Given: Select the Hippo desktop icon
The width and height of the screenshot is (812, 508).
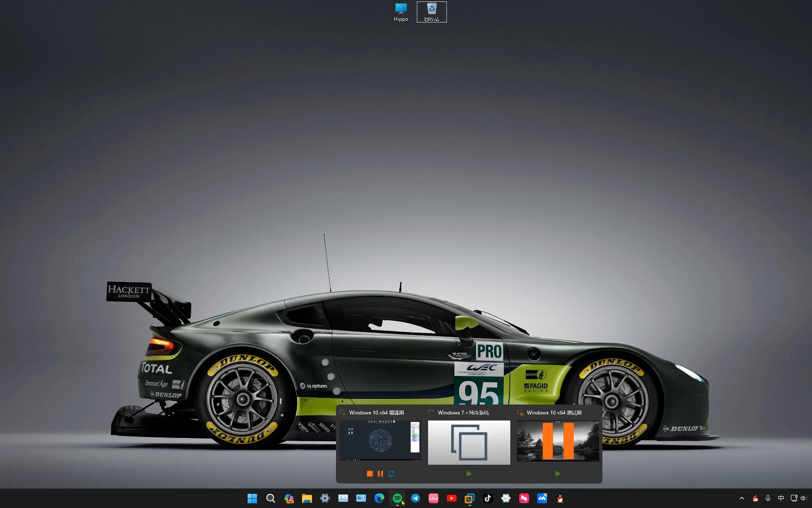Looking at the screenshot, I should pos(401,12).
